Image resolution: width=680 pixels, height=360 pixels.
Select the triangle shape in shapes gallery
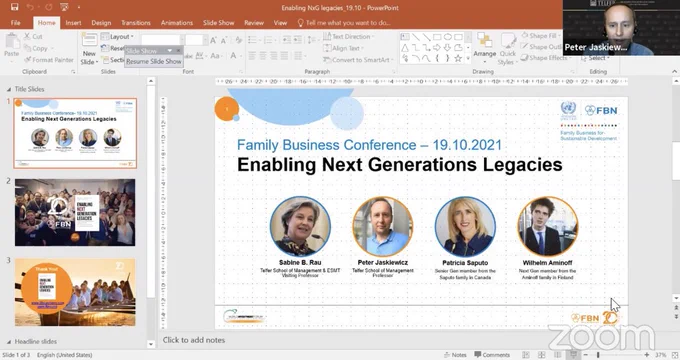405,48
